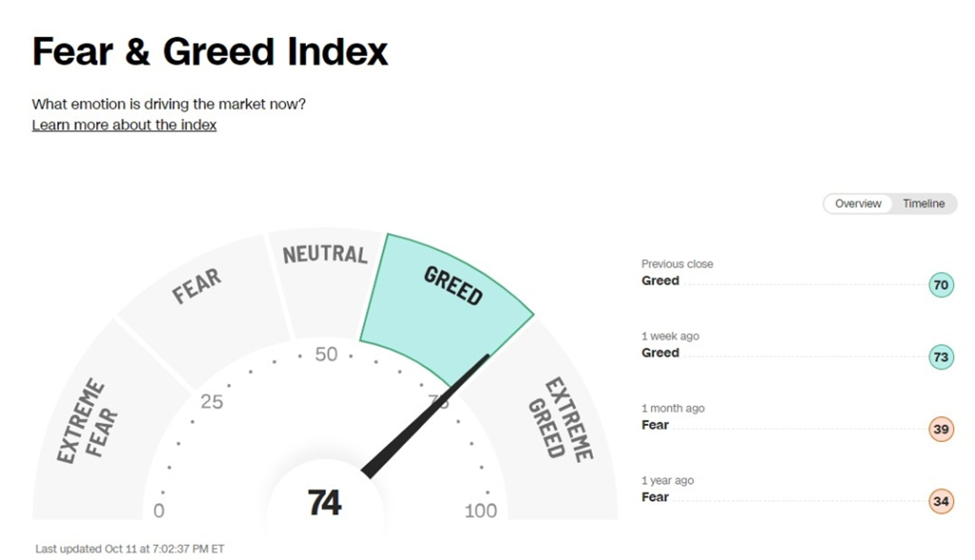The height and width of the screenshot is (560, 975).
Task: Select the Overview toggle option
Action: [x=858, y=203]
